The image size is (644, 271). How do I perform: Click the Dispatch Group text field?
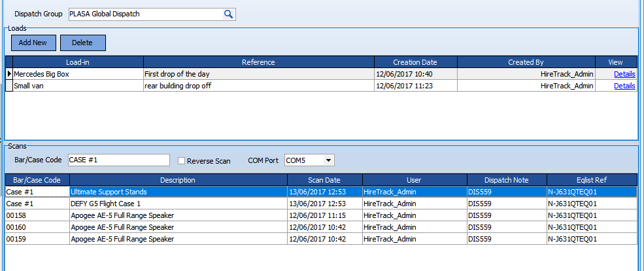click(x=145, y=14)
